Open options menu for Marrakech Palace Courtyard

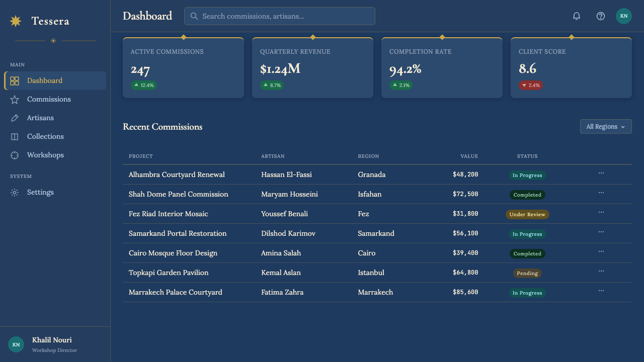click(x=601, y=291)
